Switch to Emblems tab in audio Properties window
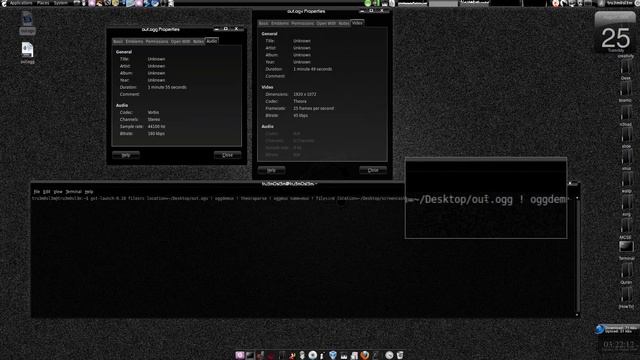The height and width of the screenshot is (360, 640). point(134,42)
